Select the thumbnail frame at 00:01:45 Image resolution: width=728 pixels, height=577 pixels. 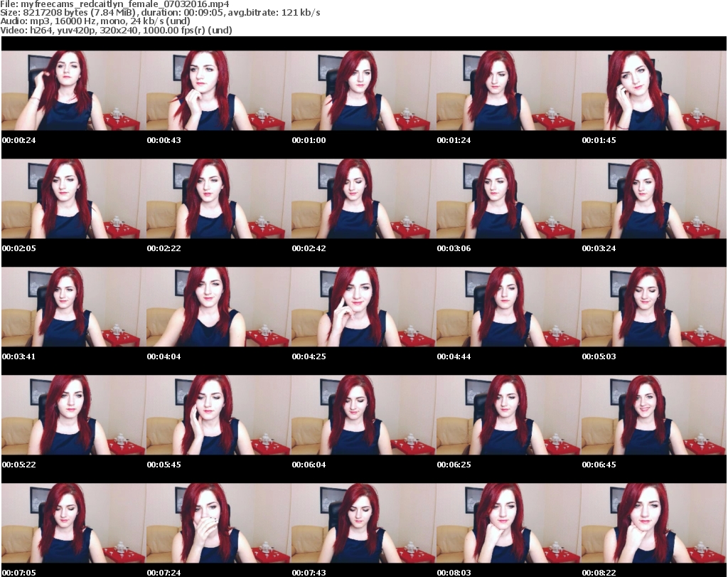(x=654, y=90)
